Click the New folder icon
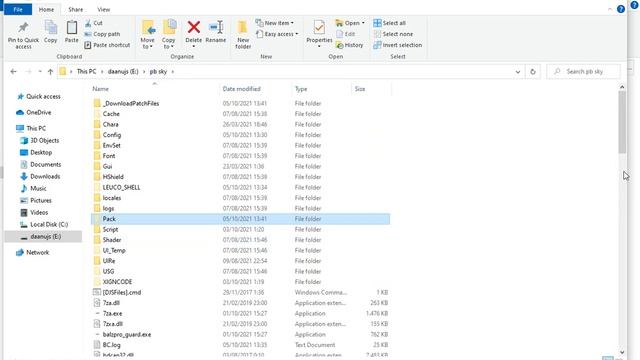This screenshot has height=360, width=640. (242, 27)
